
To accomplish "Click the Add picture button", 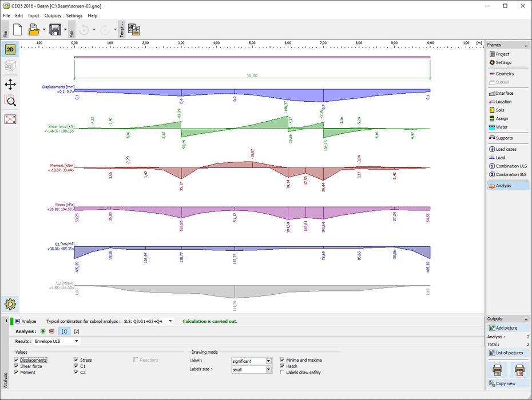I will coord(508,328).
